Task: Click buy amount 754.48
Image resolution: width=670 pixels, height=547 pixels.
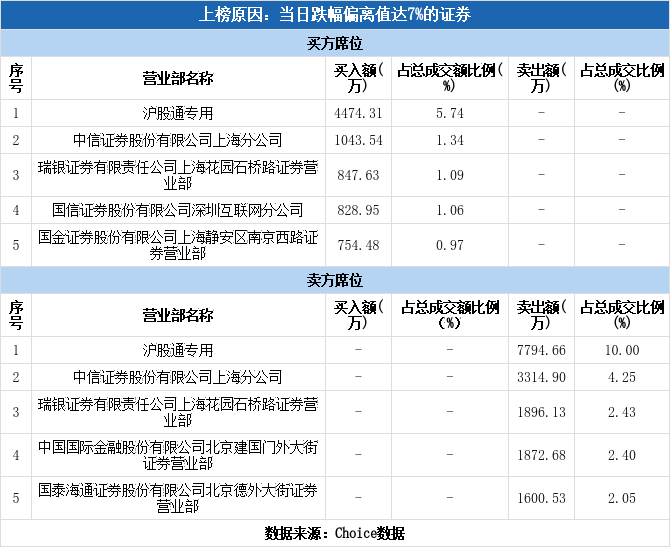Action: 358,245
